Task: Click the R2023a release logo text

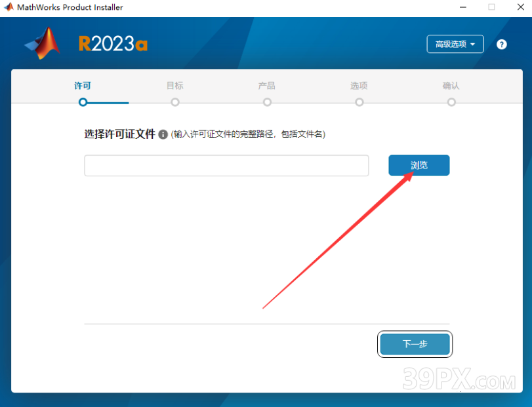Action: tap(113, 44)
